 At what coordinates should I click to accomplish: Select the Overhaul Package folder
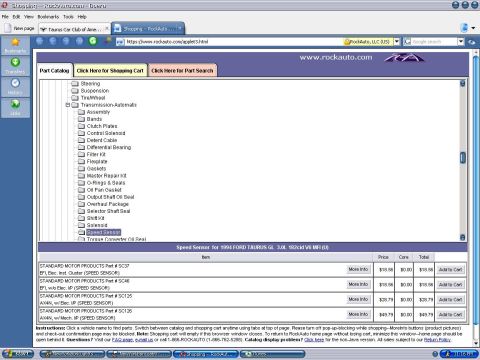107,204
